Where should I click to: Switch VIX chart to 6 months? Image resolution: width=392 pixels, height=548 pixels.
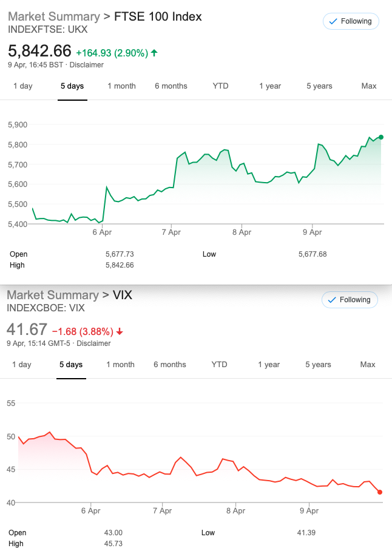click(x=170, y=365)
